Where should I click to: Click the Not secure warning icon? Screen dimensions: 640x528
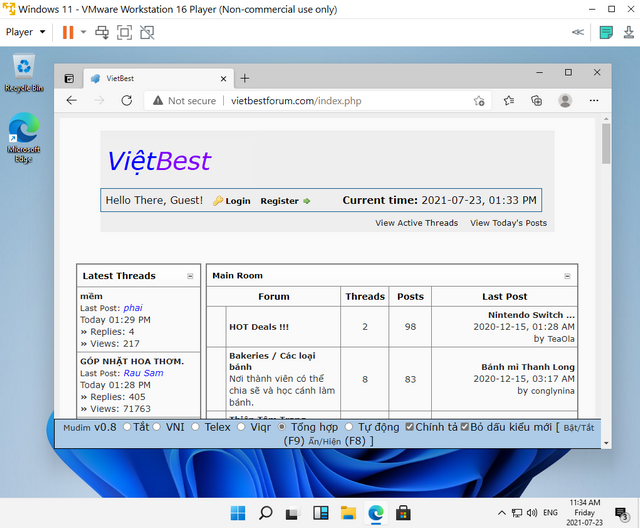point(158,100)
